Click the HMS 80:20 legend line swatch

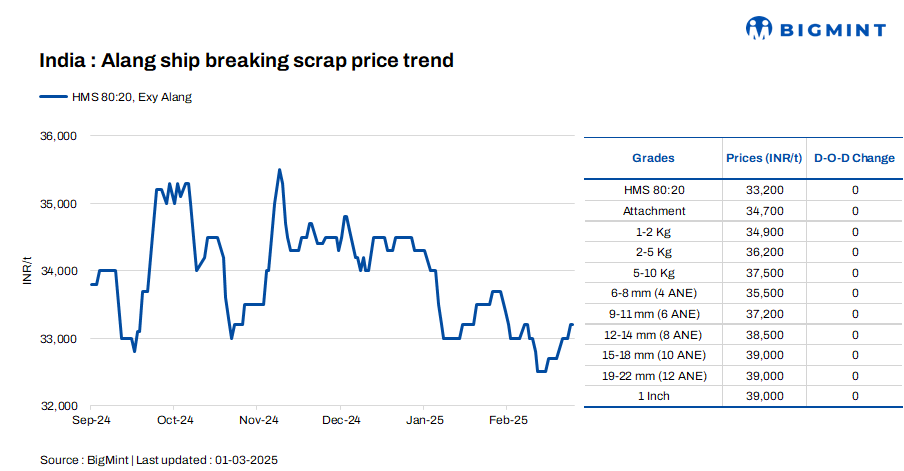point(52,97)
